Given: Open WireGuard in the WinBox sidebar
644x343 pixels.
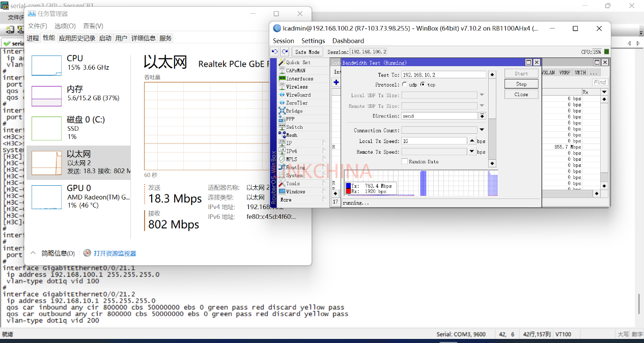Looking at the screenshot, I should coord(299,95).
